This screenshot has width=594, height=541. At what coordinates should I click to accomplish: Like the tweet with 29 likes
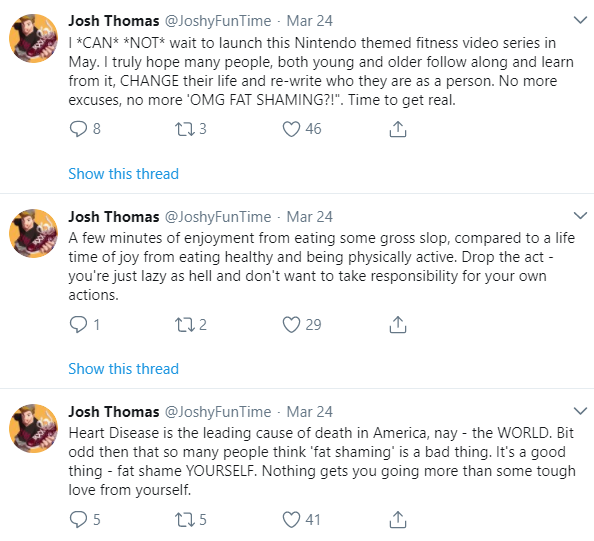coord(291,325)
